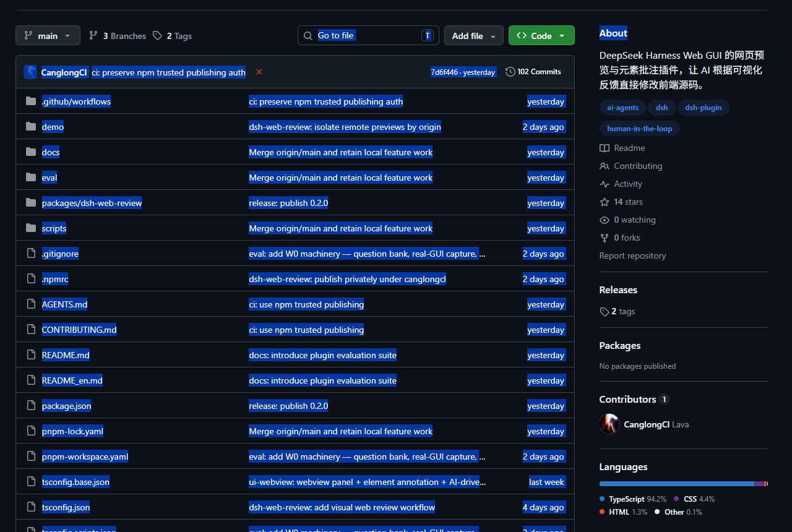The width and height of the screenshot is (792, 532).
Task: Click the fork icon beside 0 forks
Action: click(605, 238)
